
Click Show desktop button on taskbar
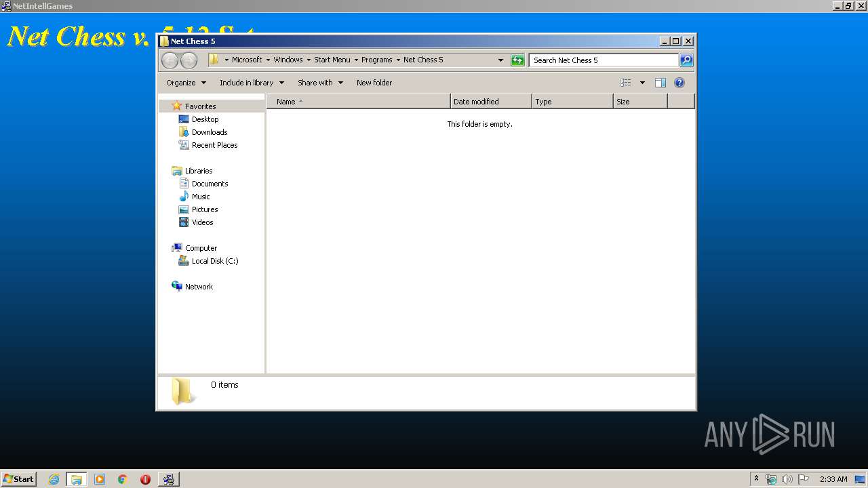(x=861, y=479)
